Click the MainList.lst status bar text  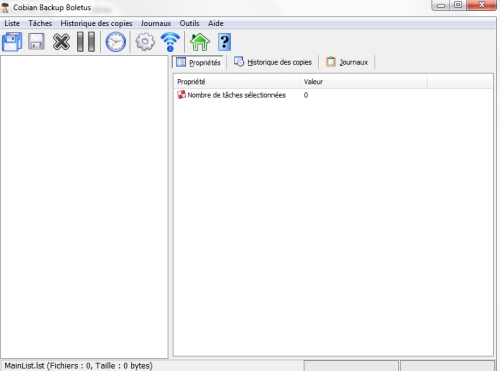(79, 366)
